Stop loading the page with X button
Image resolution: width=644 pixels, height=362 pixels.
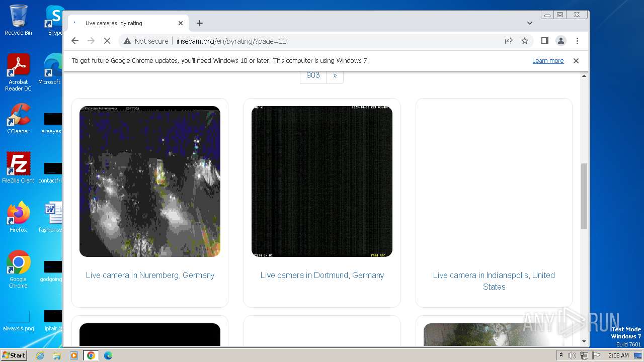[x=107, y=41]
